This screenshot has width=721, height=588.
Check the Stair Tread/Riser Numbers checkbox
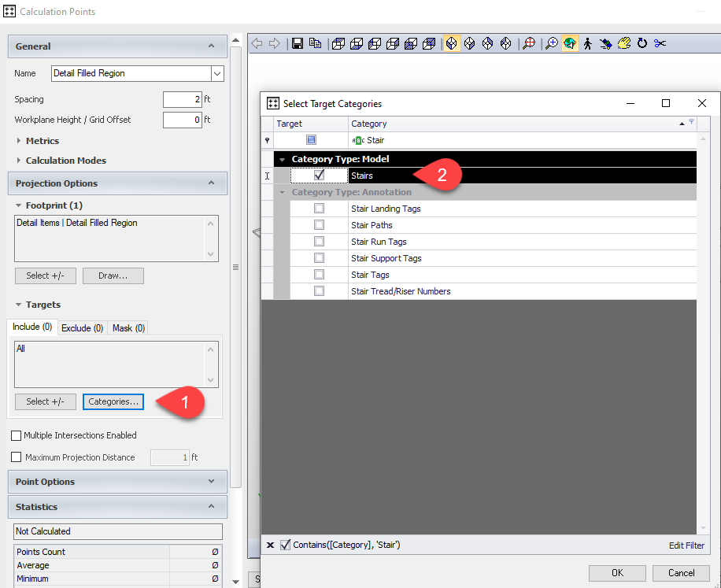[319, 291]
